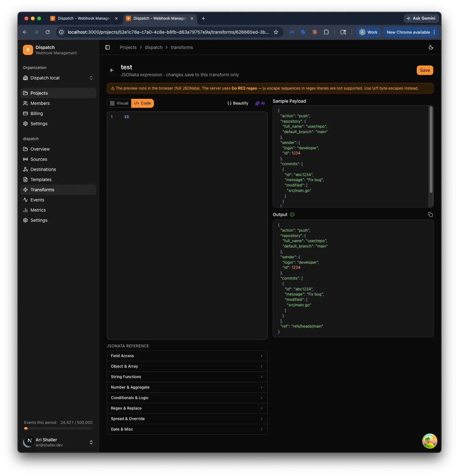This screenshot has height=476, width=459.
Task: Open Billing page
Action: click(x=58, y=113)
